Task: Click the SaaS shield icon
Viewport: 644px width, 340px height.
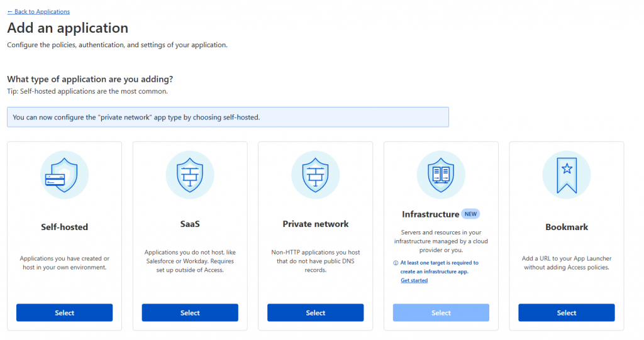Action: (x=190, y=175)
